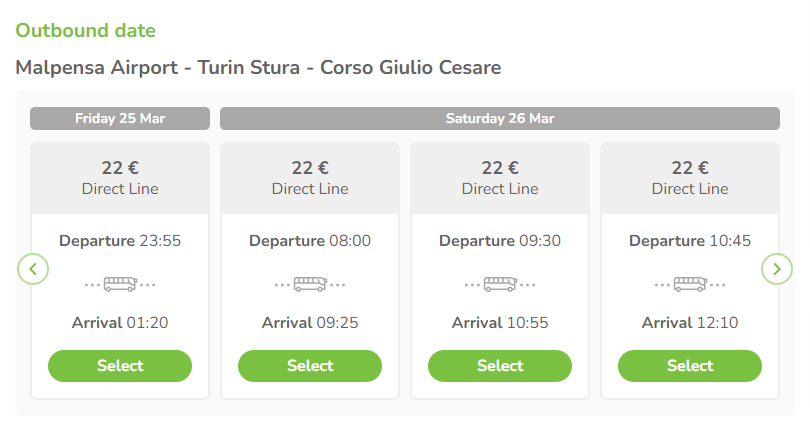Click the bus icon for 08:00 departure

tap(310, 285)
